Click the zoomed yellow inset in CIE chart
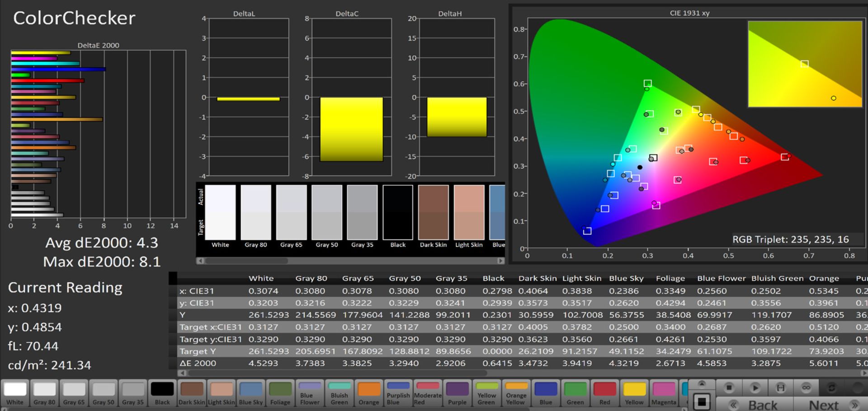The height and width of the screenshot is (411, 868). point(805,64)
